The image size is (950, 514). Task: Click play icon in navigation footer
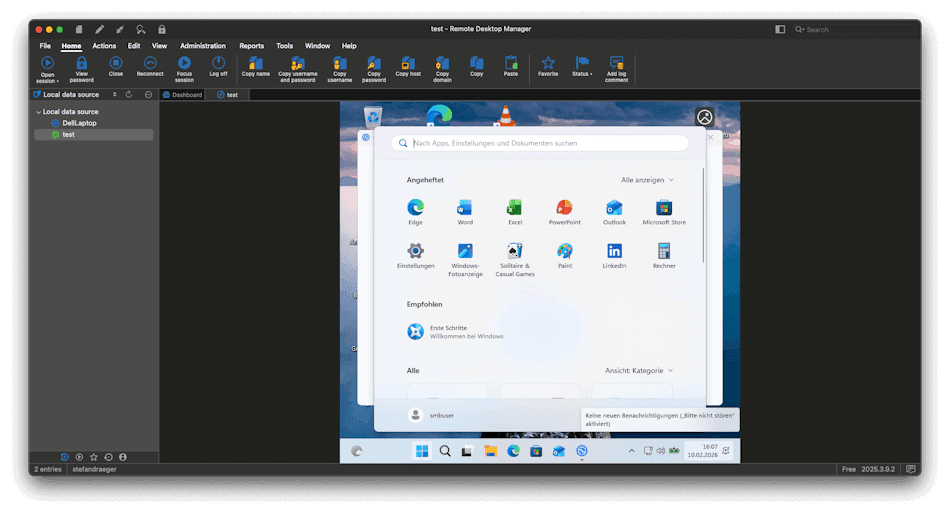click(x=79, y=457)
